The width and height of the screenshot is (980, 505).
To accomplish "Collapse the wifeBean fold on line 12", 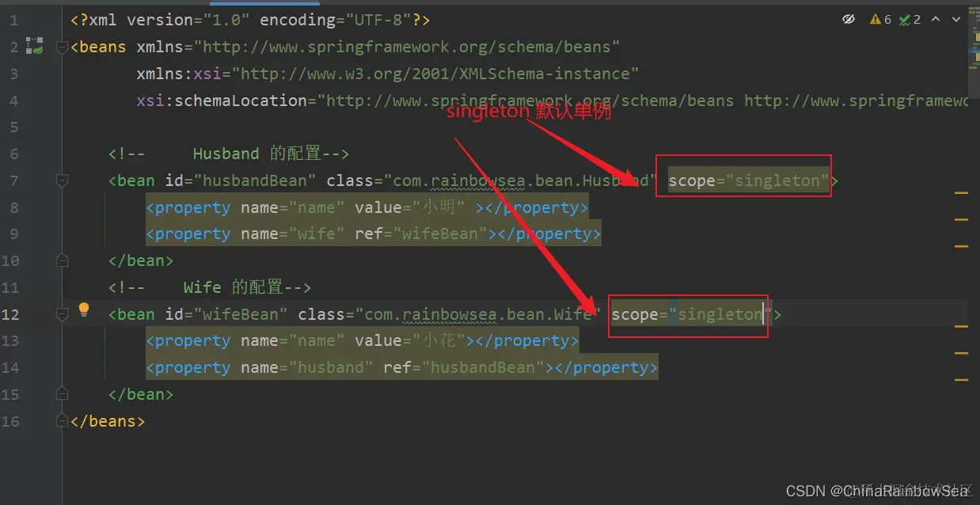I will point(62,314).
